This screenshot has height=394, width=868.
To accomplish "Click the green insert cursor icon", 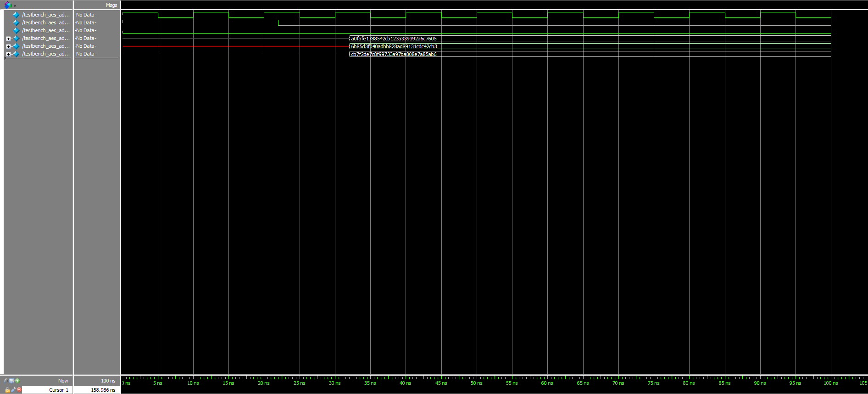I will [17, 381].
